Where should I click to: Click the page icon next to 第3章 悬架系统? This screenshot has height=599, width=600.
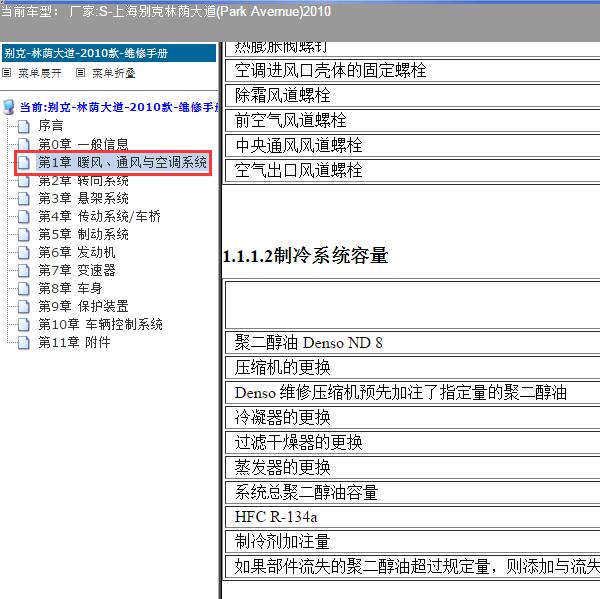pyautogui.click(x=24, y=198)
